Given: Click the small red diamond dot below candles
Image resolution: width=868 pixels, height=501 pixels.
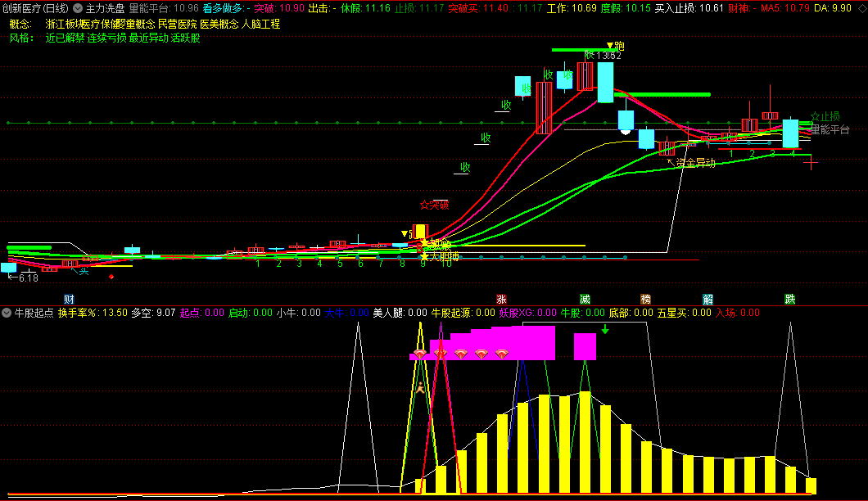Looking at the screenshot, I should pyautogui.click(x=111, y=277).
